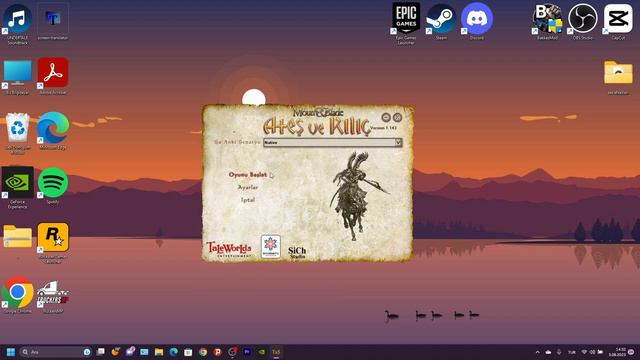The image size is (640, 360).
Task: Open Microsoft Edge from the taskbar
Action: [x=173, y=352]
